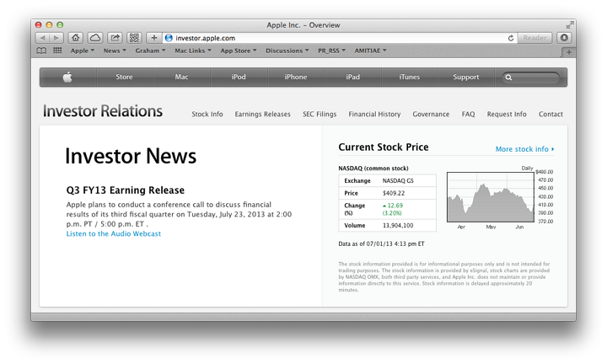
Task: Click the change value 12.69
Action: tap(393, 206)
